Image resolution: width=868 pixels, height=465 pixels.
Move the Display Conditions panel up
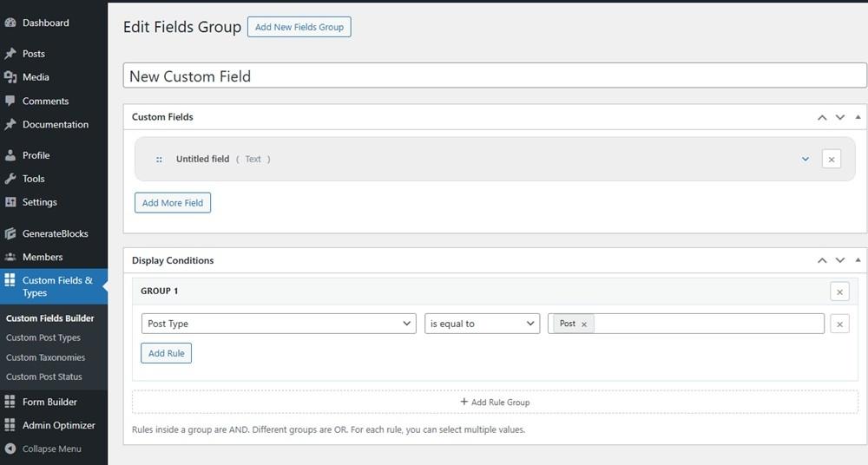pyautogui.click(x=822, y=260)
